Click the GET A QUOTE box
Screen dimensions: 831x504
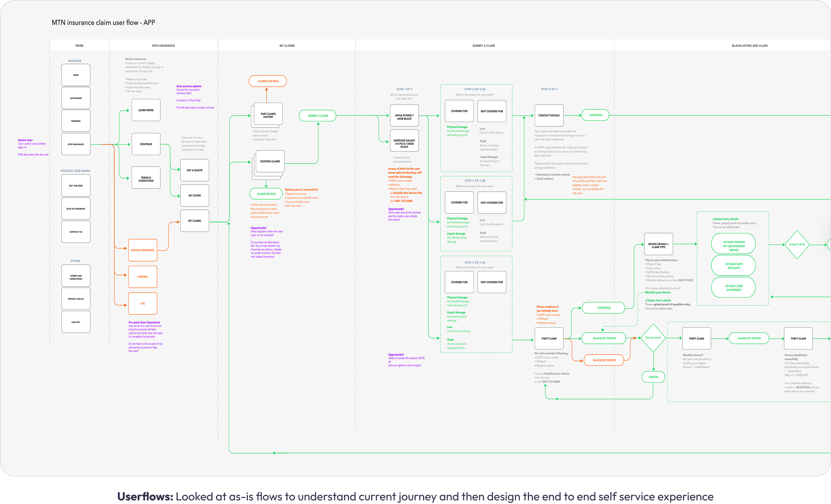(x=194, y=170)
